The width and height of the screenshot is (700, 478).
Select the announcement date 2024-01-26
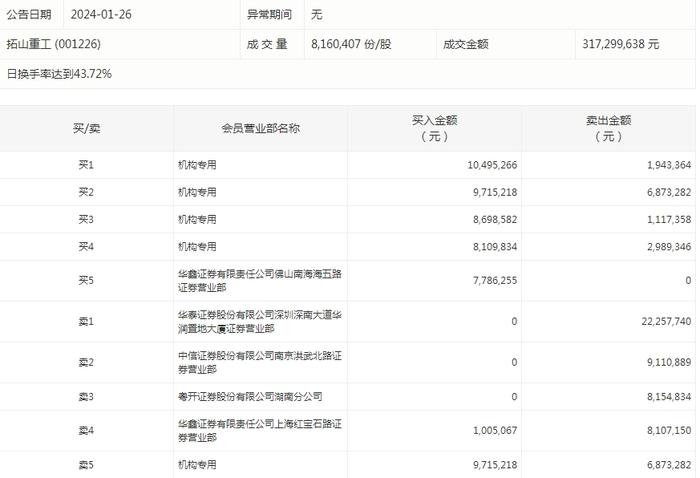pos(101,14)
